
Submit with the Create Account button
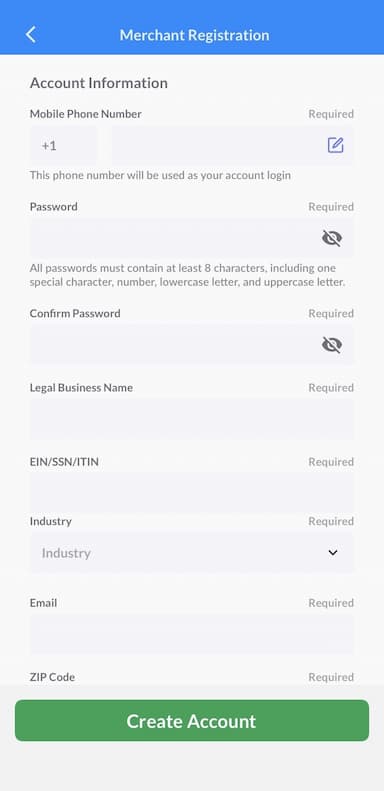(x=192, y=720)
